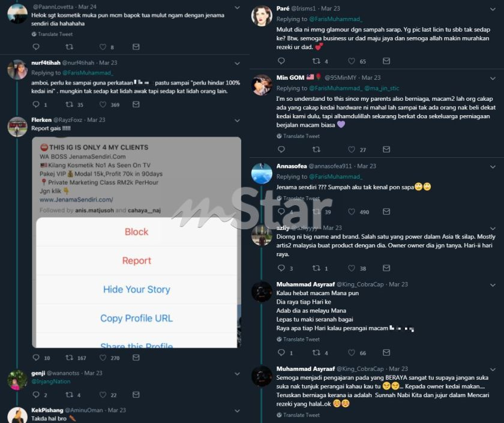The height and width of the screenshot is (423, 504).
Task: Like Min GOM's tweet with 27 likes
Action: [352, 149]
